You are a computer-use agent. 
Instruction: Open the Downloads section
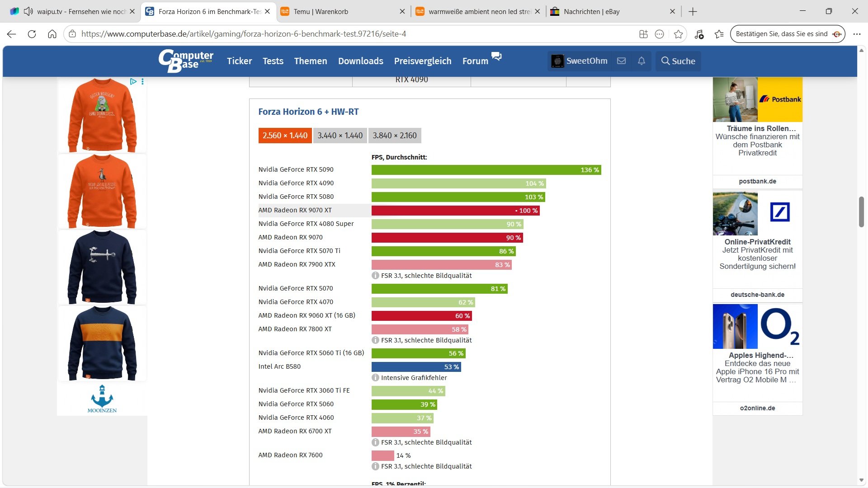pyautogui.click(x=361, y=61)
